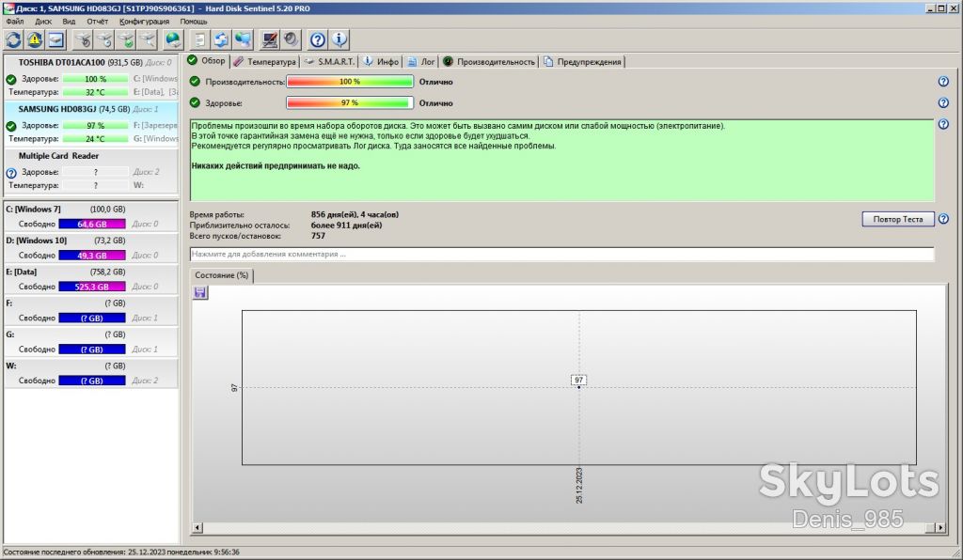
Task: Click the floppy save icon above the chart
Action: pos(200,292)
